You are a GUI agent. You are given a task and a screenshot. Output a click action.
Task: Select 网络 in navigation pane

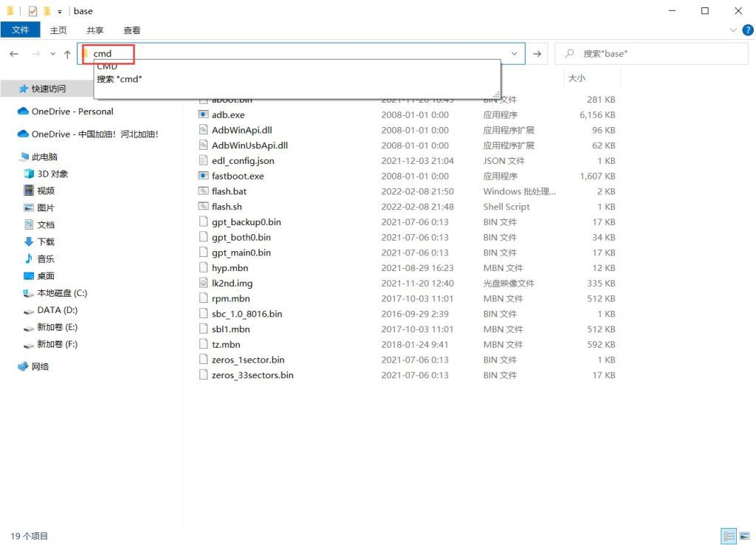[x=40, y=366]
